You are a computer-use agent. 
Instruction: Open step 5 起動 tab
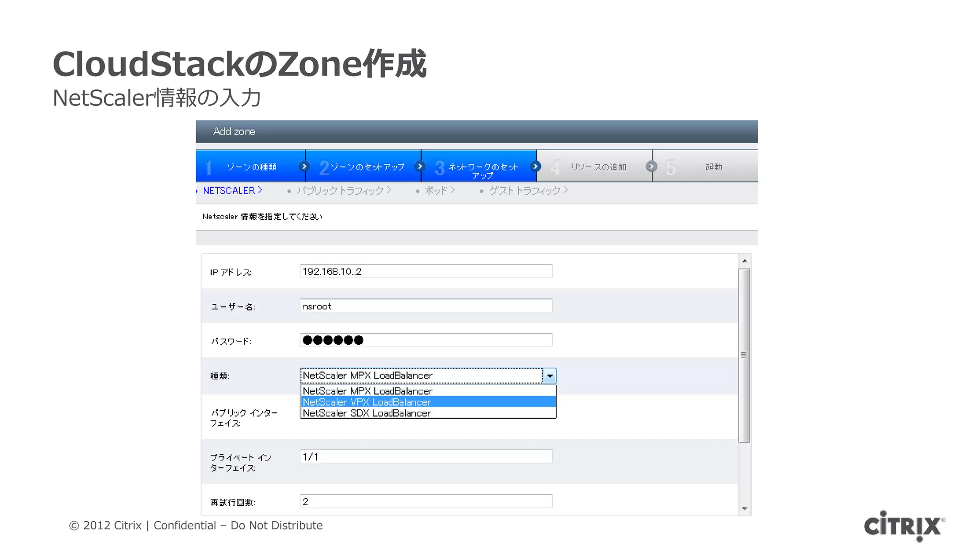tap(713, 166)
